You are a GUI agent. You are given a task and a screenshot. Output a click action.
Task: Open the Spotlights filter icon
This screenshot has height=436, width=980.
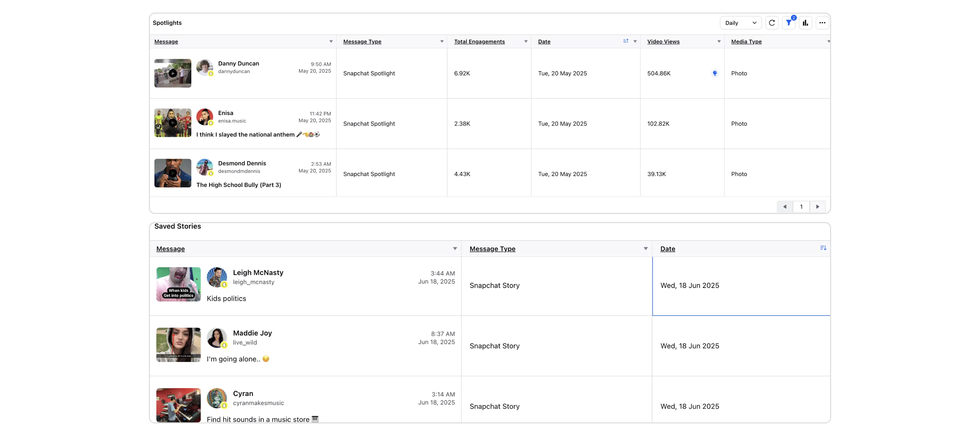[789, 23]
